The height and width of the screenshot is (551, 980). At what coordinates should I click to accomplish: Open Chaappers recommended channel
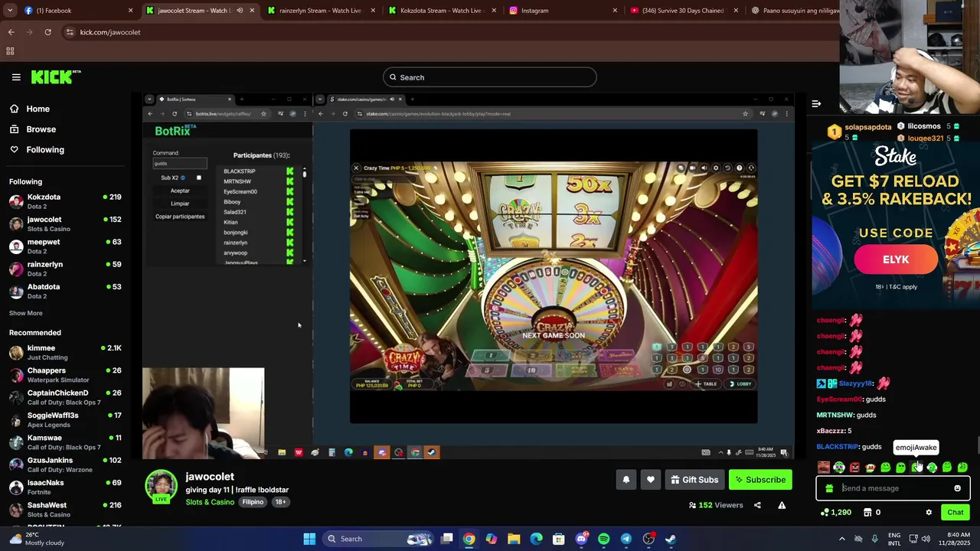(x=65, y=375)
